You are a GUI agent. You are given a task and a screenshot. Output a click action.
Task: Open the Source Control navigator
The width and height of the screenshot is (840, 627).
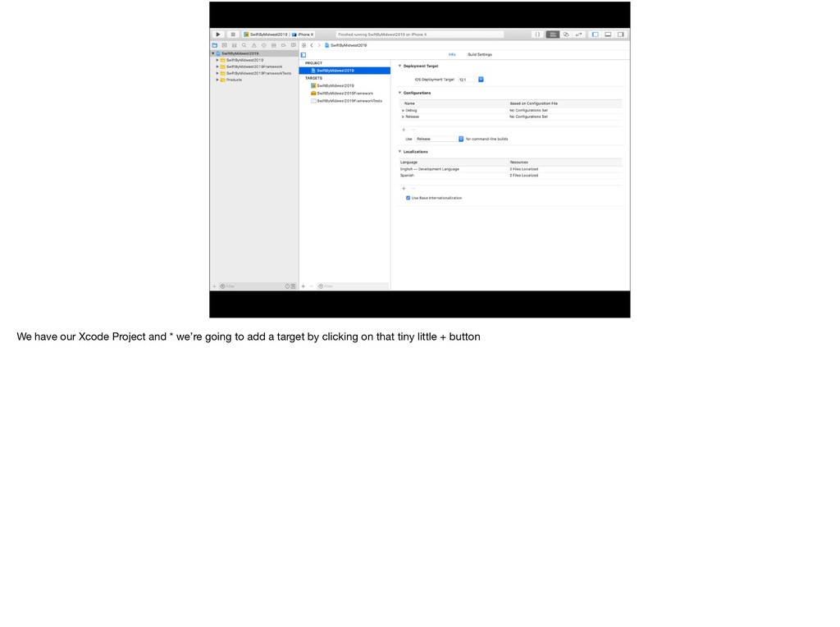pyautogui.click(x=225, y=46)
